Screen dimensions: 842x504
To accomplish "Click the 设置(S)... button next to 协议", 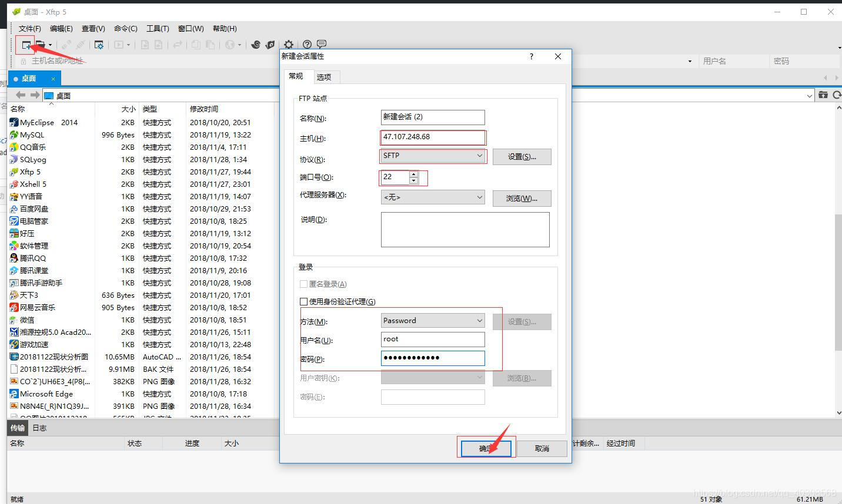I will (x=522, y=157).
